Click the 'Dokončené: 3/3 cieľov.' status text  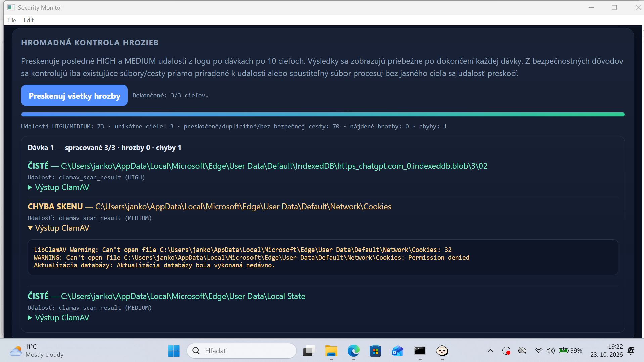(170, 95)
